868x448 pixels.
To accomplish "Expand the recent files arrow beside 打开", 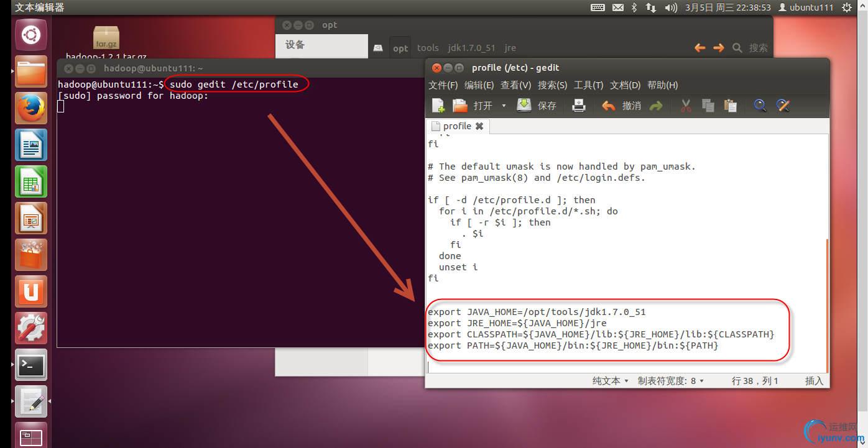I will point(504,106).
